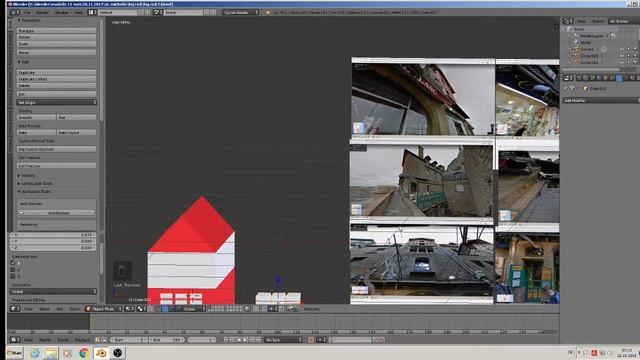This screenshot has width=640, height=360.
Task: Click the Y vector value field
Action: (x=53, y=241)
